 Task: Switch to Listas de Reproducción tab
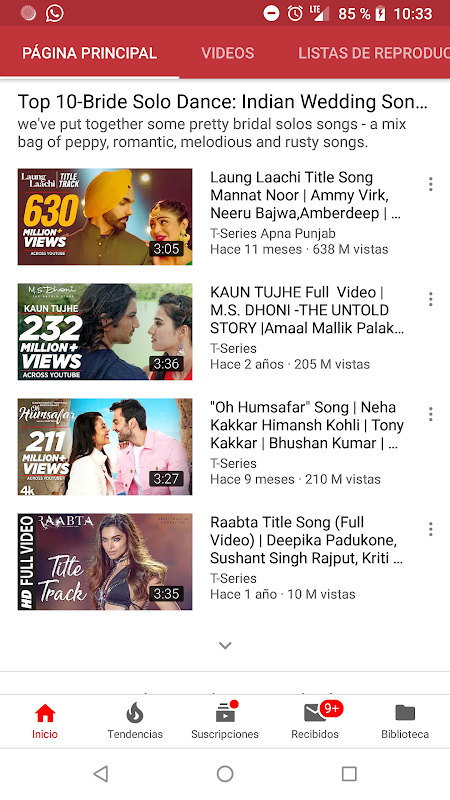374,53
